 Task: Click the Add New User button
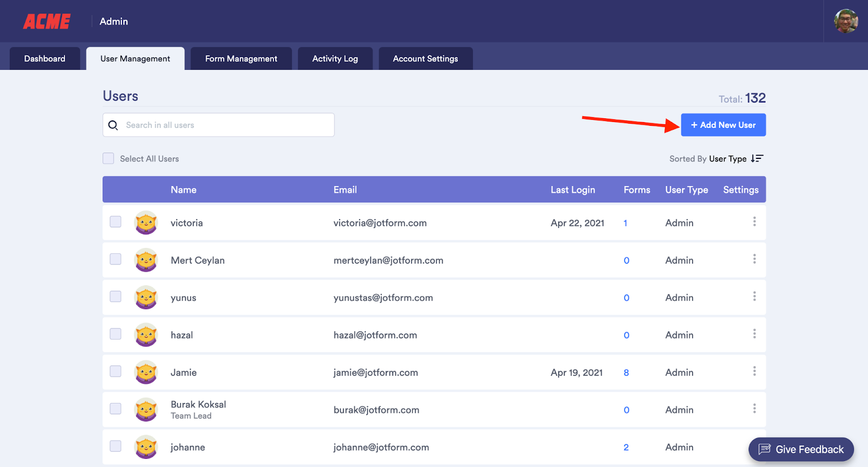pos(723,125)
